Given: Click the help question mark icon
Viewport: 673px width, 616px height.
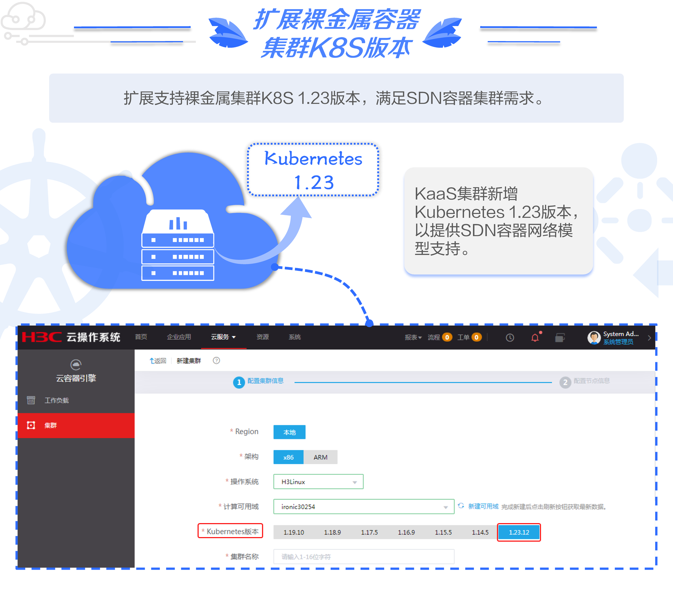Looking at the screenshot, I should 216,360.
